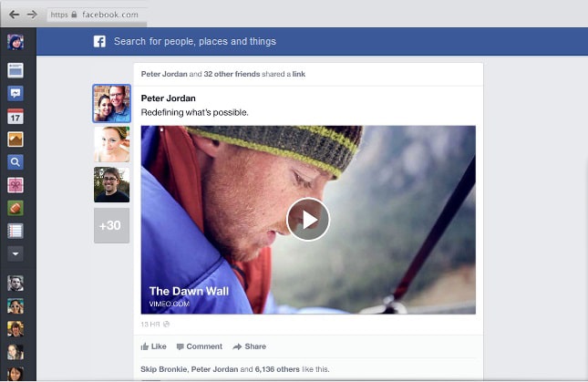Open Messages from the sidebar
The width and height of the screenshot is (588, 382).
pos(15,93)
